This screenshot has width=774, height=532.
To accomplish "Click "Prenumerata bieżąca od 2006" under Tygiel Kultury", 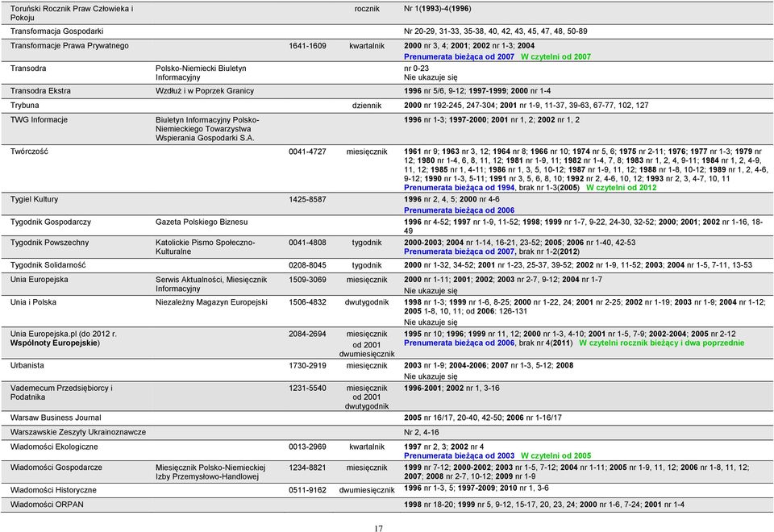I will [x=459, y=210].
